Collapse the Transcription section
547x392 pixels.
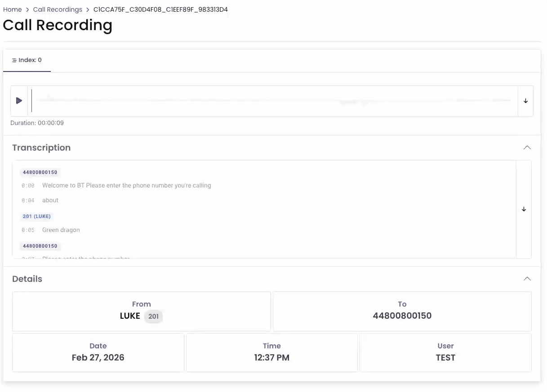(x=527, y=147)
